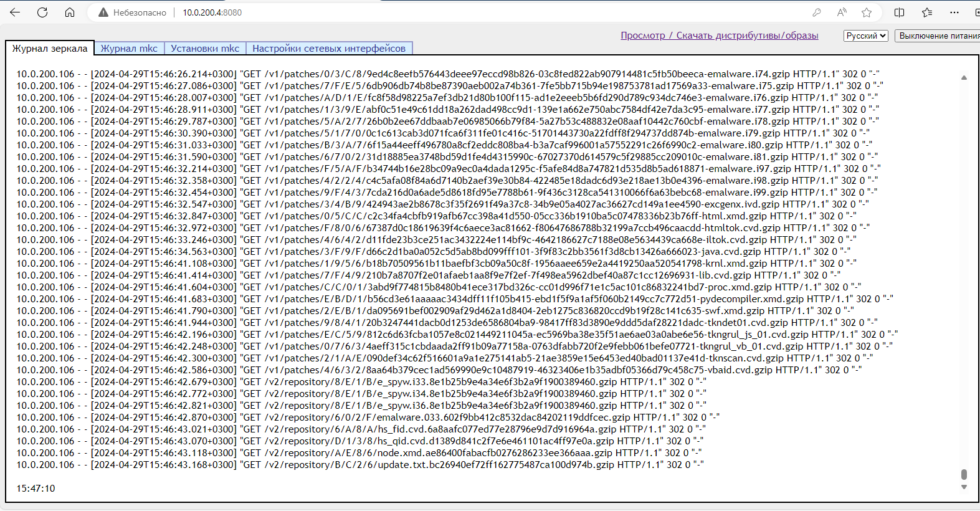Screen dimensions: 980x511
Task: Open the language dropdown showing Русский
Action: point(866,36)
